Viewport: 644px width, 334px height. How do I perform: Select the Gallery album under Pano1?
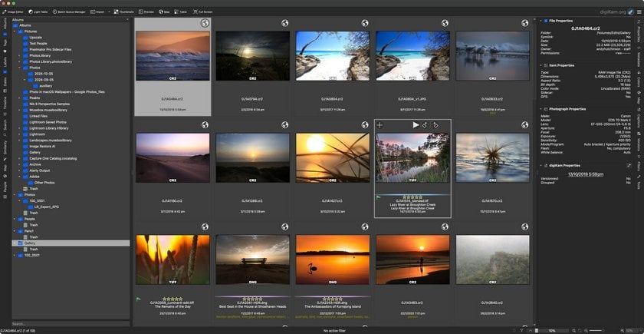point(71,243)
